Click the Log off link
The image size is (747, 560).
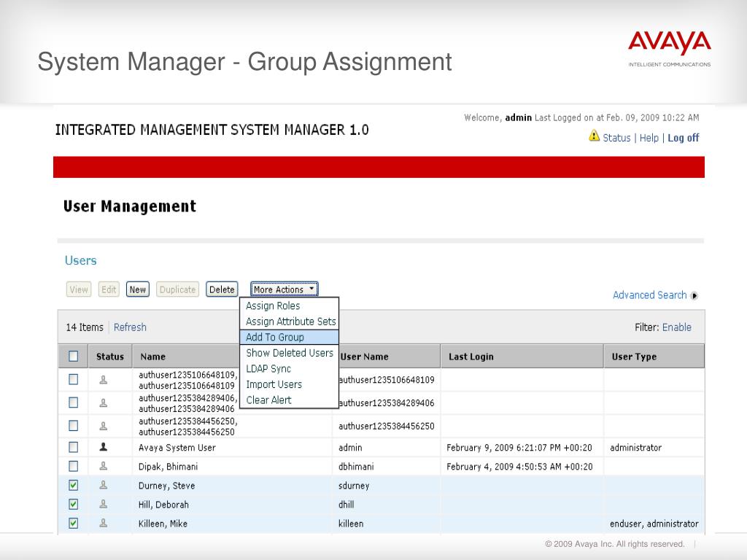pos(683,138)
